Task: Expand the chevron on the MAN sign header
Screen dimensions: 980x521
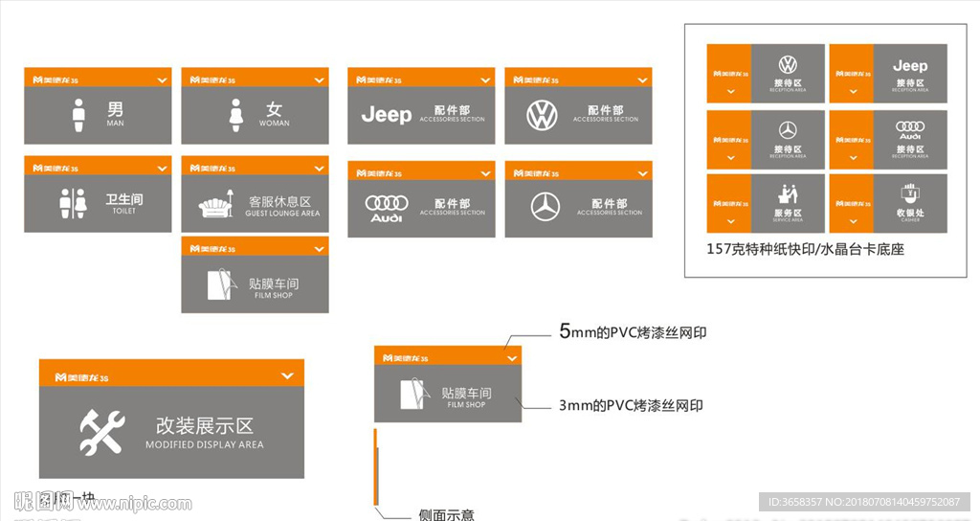Action: (161, 79)
